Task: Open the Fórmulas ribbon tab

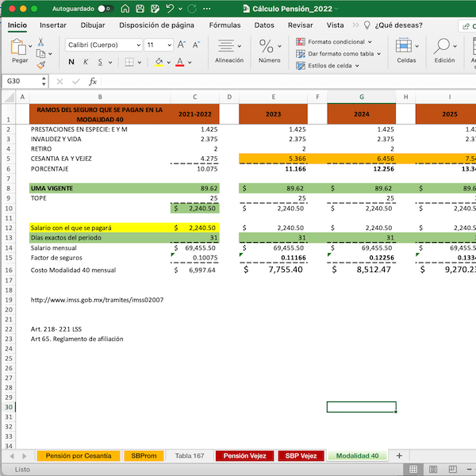Action: (x=225, y=25)
